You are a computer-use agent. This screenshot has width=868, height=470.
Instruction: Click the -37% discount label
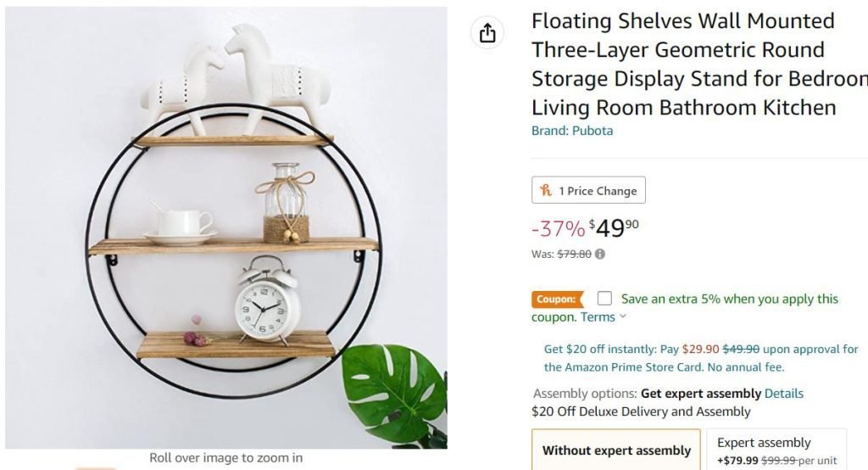click(558, 228)
